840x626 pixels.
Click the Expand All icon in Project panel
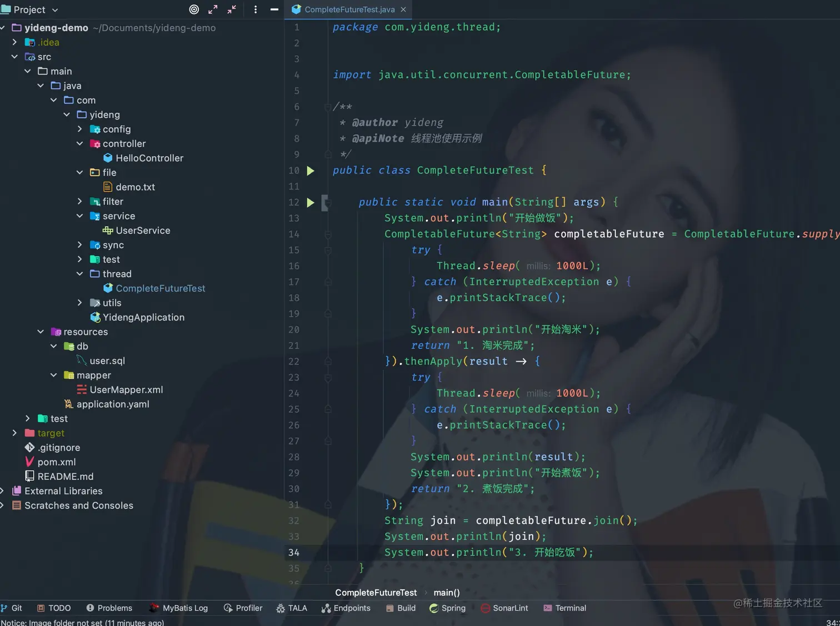tap(213, 9)
